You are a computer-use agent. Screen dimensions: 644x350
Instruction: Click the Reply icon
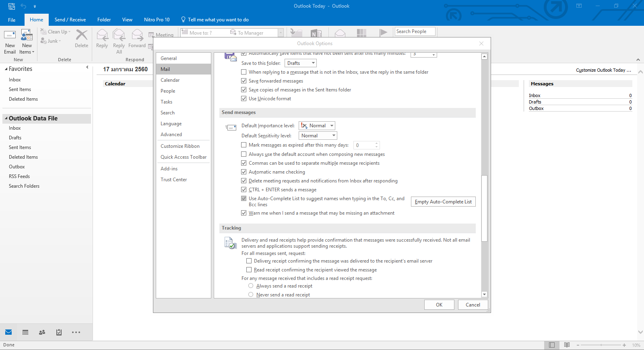tap(102, 35)
